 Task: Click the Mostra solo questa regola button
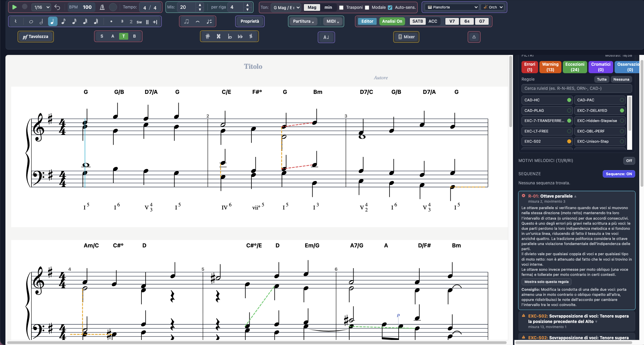546,282
